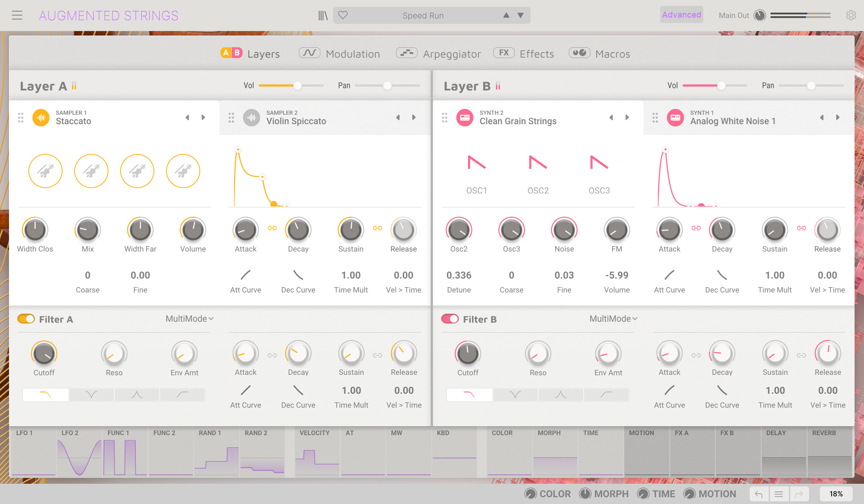This screenshot has width=864, height=504.
Task: Open the Speed Run preset name field
Action: pyautogui.click(x=423, y=15)
